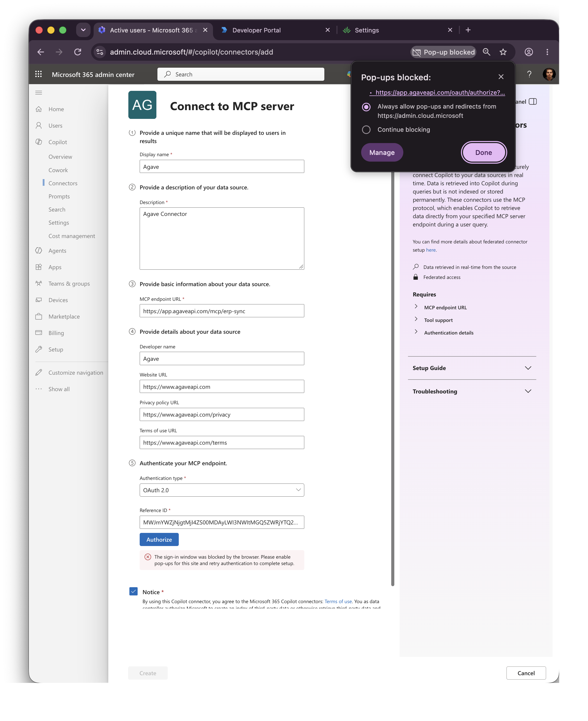Viewport: 588px width, 721px height.
Task: Open Devices in the sidebar
Action: (x=58, y=300)
